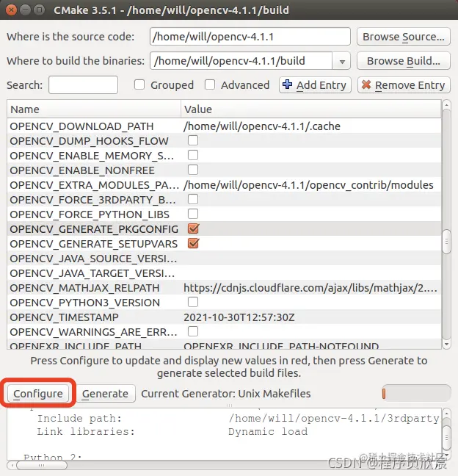The image size is (458, 476).
Task: Click the 'Dynamic load' log text
Action: pos(268,432)
